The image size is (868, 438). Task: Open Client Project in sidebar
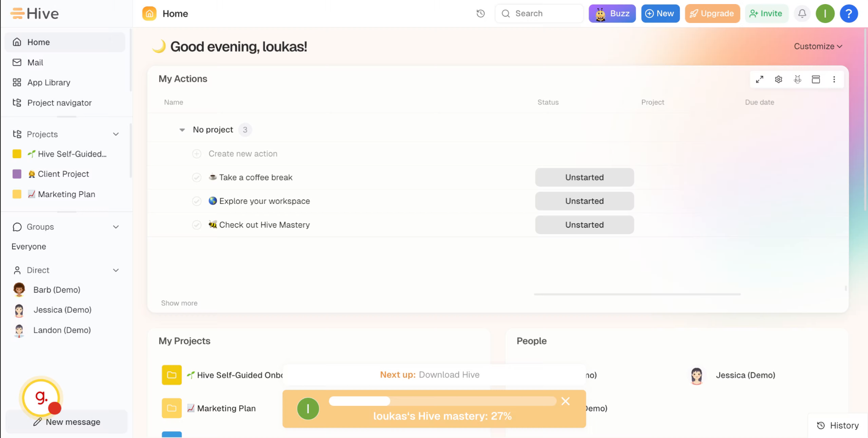pos(58,174)
